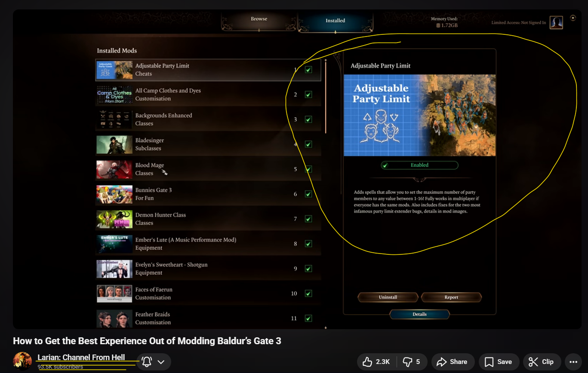
Task: Share the video
Action: pos(453,362)
